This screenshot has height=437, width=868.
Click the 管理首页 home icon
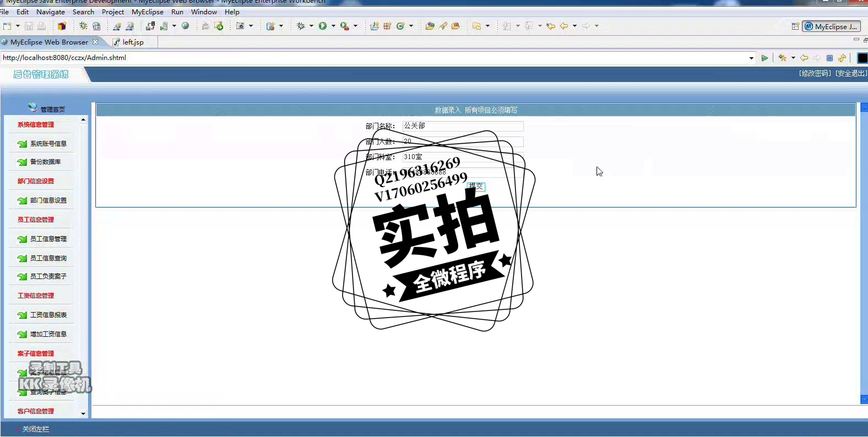32,107
